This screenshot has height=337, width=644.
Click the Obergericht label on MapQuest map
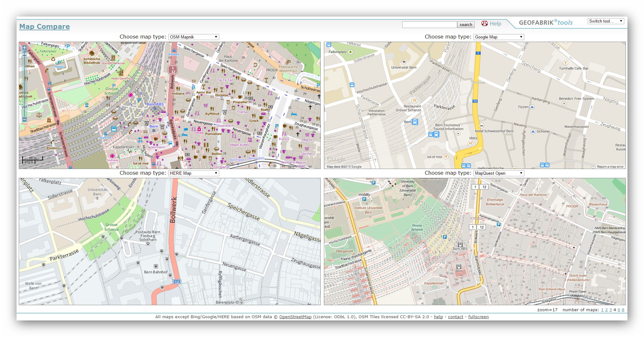coord(344,251)
